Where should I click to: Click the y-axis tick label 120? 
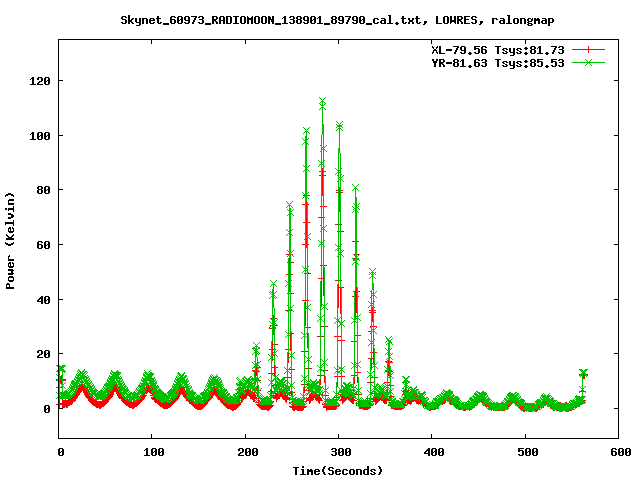point(41,80)
